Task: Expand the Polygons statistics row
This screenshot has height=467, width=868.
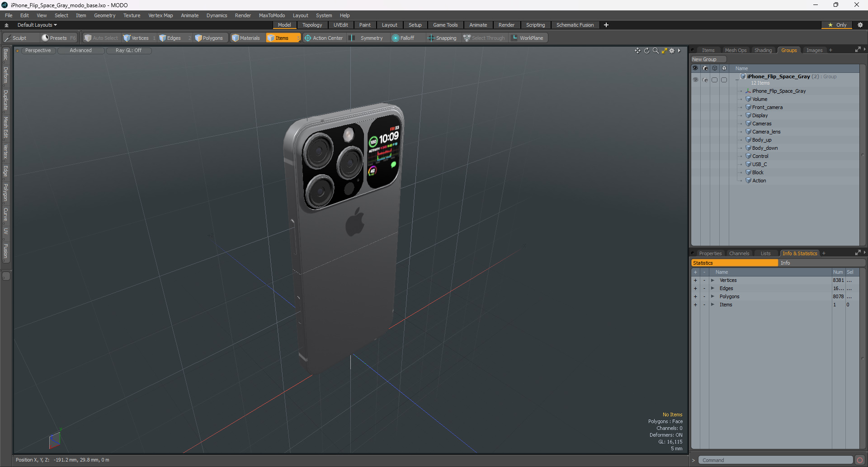Action: pyautogui.click(x=712, y=297)
